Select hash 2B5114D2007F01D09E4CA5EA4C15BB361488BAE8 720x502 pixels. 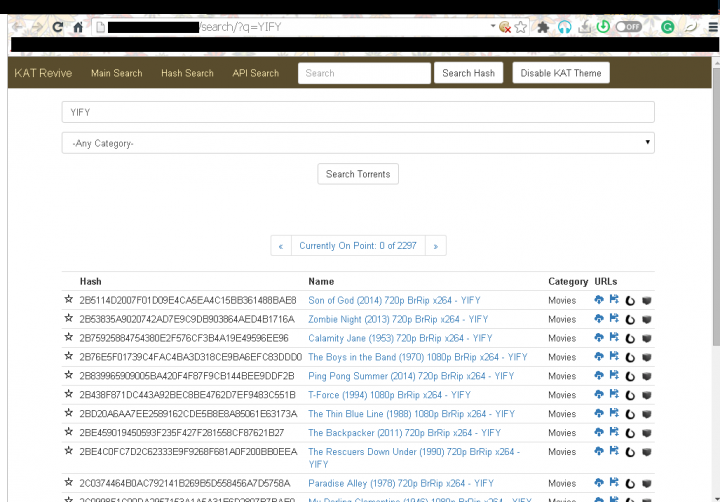point(188,300)
